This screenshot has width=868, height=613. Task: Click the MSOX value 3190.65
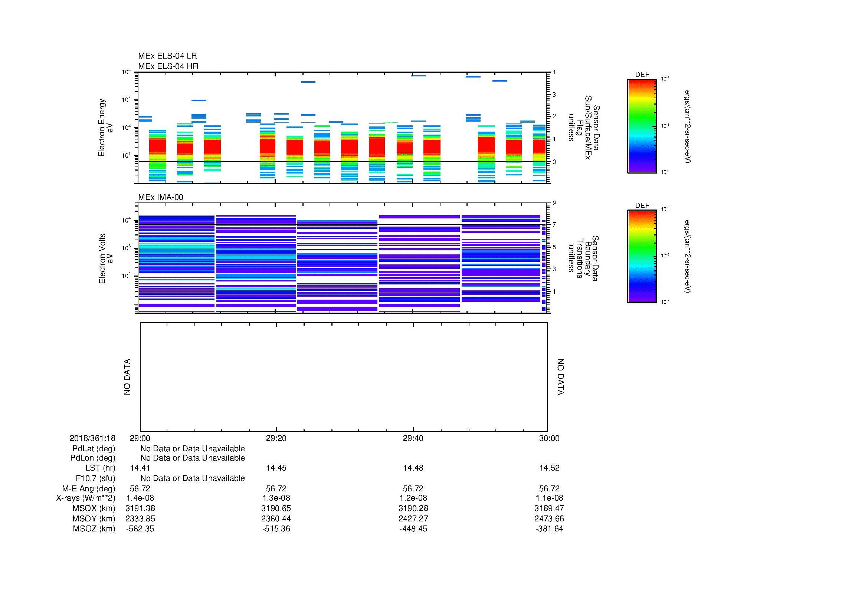click(276, 508)
